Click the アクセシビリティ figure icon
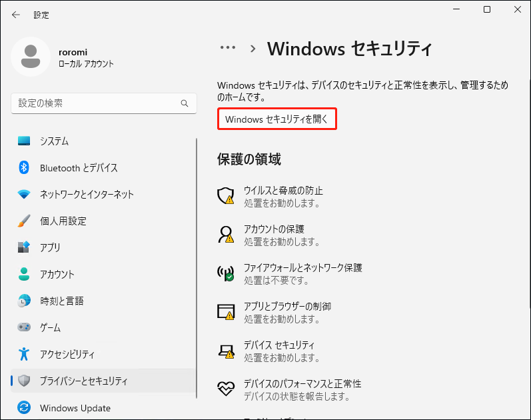 [24, 354]
